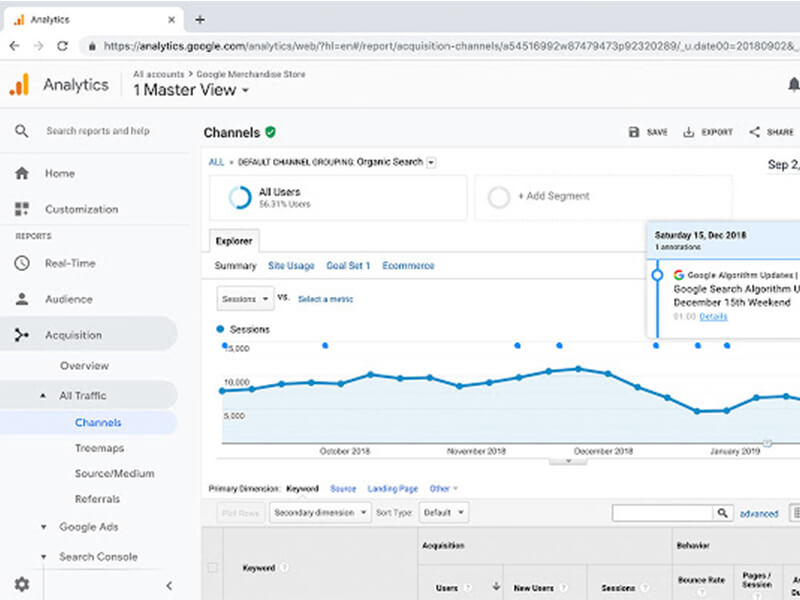Click the advanced filter link
The height and width of the screenshot is (600, 800).
click(x=759, y=514)
